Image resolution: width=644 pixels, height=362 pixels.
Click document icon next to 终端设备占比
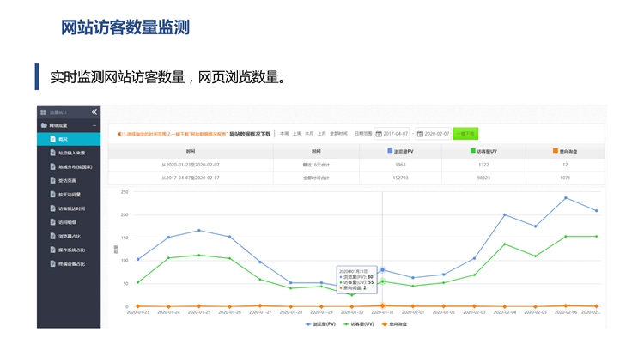[x=52, y=263]
